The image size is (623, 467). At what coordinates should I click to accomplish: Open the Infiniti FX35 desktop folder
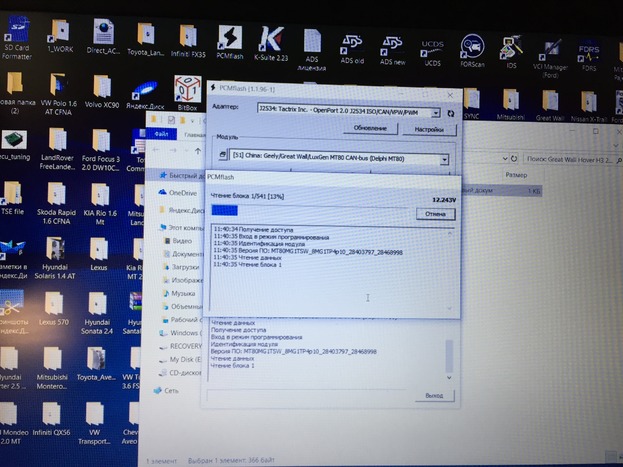coord(186,42)
